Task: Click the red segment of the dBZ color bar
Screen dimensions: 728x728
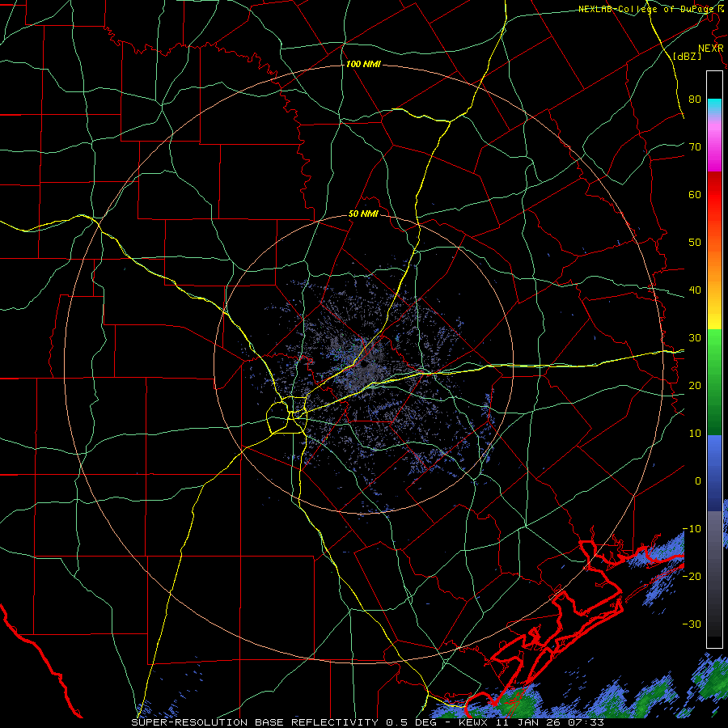Action: click(x=714, y=195)
